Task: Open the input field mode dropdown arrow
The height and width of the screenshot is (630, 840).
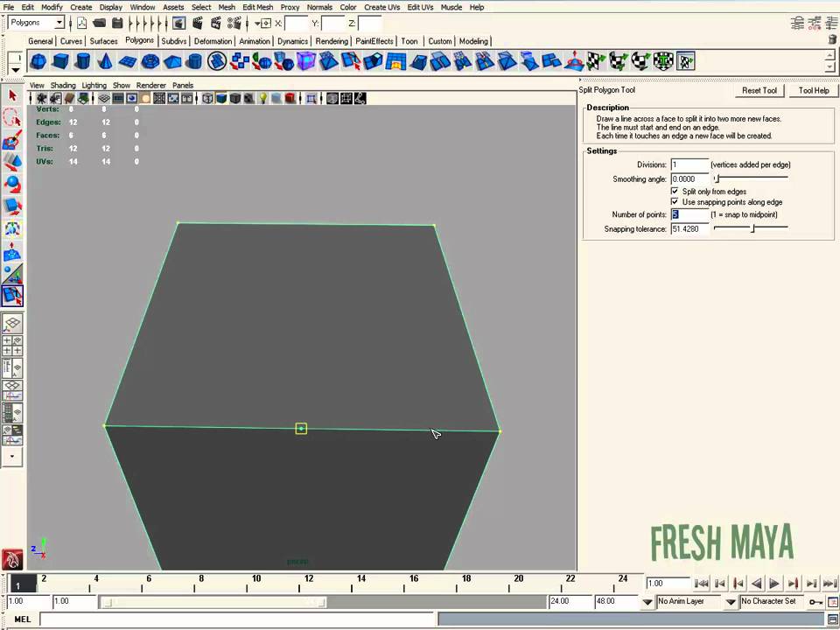Action: (257, 23)
